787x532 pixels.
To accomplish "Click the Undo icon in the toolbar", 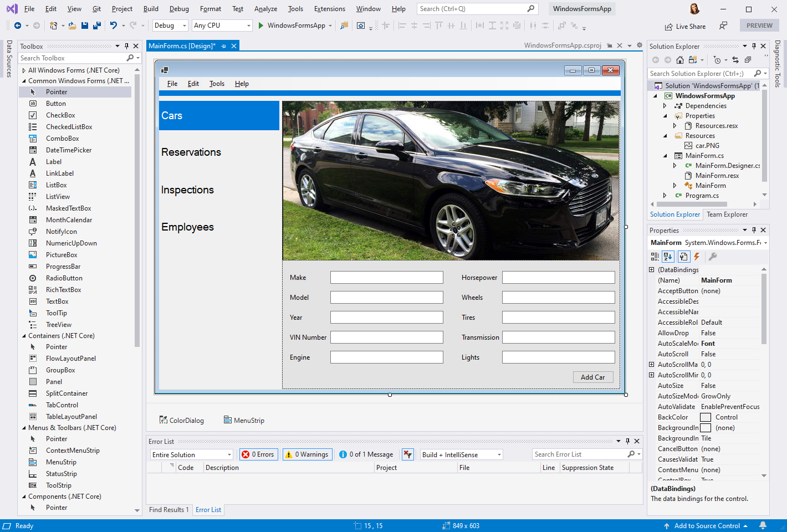I will [x=114, y=25].
